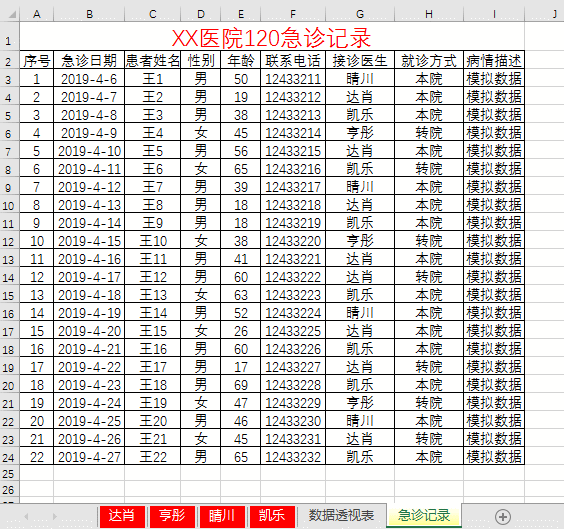Image resolution: width=564 pixels, height=529 pixels.
Task: Select age cell 63
Action: [x=241, y=294]
